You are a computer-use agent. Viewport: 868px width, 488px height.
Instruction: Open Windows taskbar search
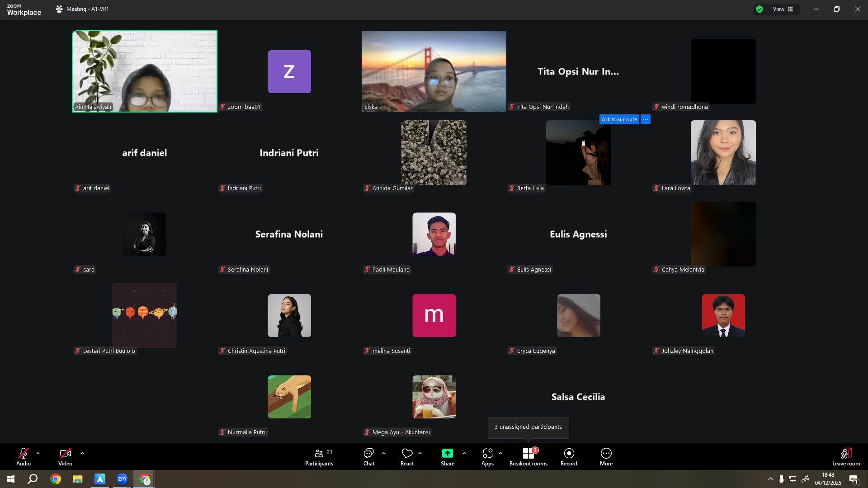(x=33, y=479)
